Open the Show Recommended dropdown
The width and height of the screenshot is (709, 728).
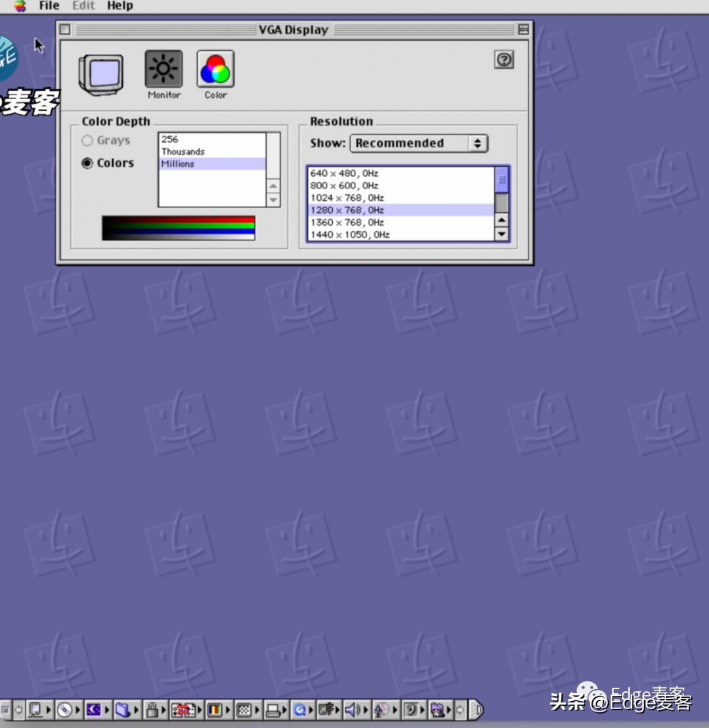pos(419,143)
